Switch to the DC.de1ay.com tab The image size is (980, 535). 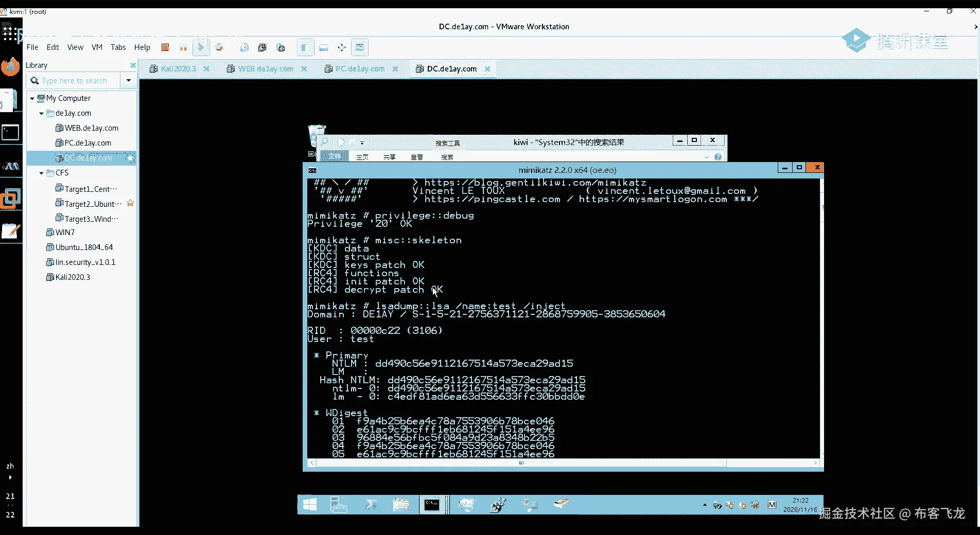pos(447,69)
